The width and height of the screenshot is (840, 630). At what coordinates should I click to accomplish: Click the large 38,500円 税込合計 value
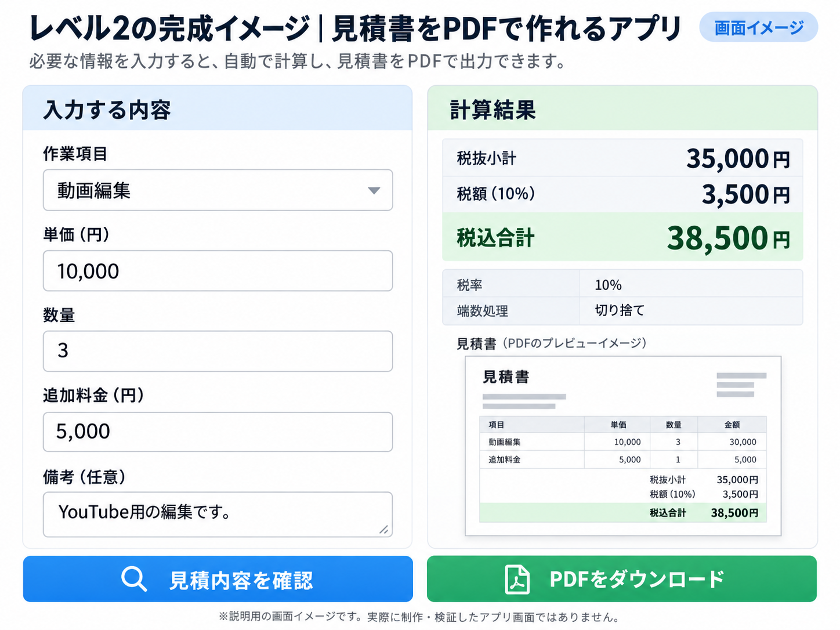tap(729, 238)
